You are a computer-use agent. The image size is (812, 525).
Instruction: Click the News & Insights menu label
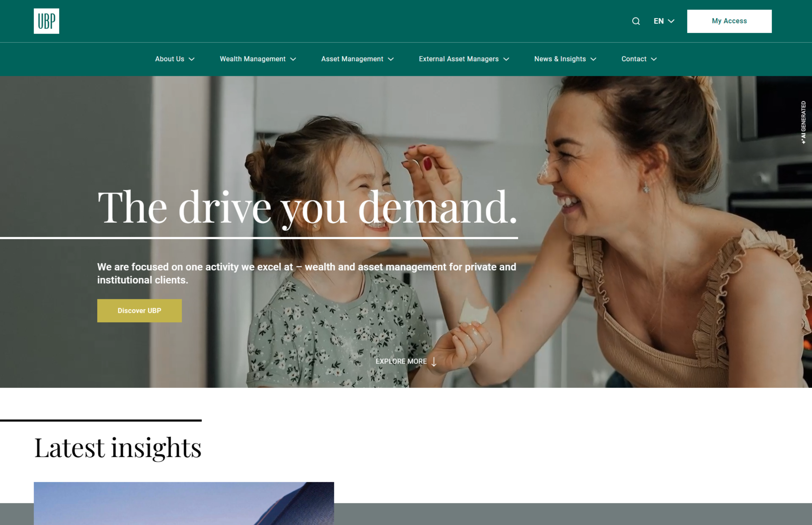pos(560,59)
